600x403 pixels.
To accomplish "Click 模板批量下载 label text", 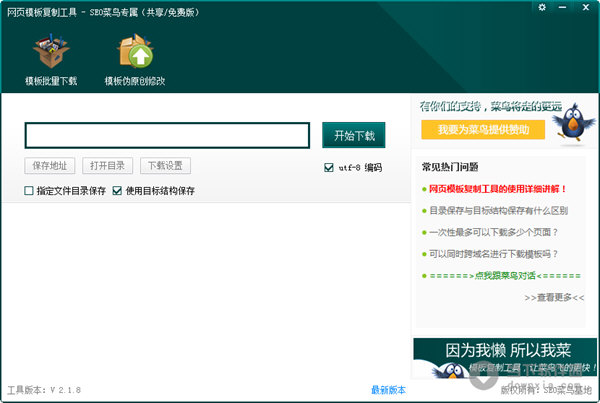I will [51, 81].
